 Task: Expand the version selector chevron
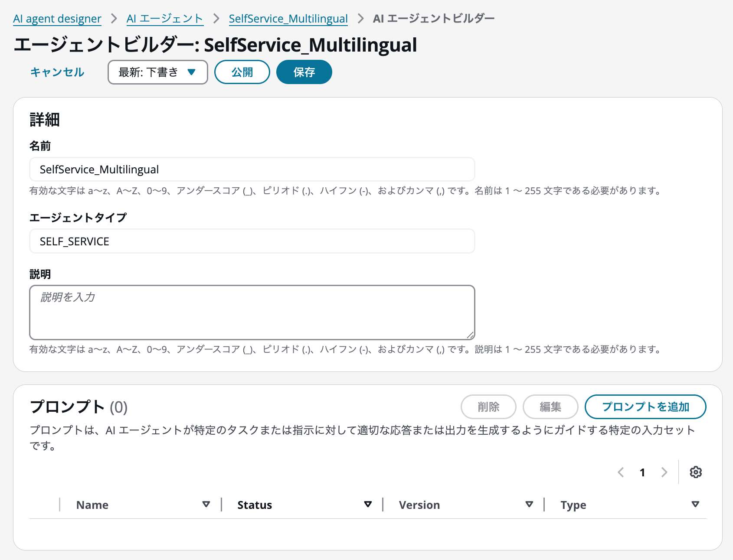[x=192, y=72]
